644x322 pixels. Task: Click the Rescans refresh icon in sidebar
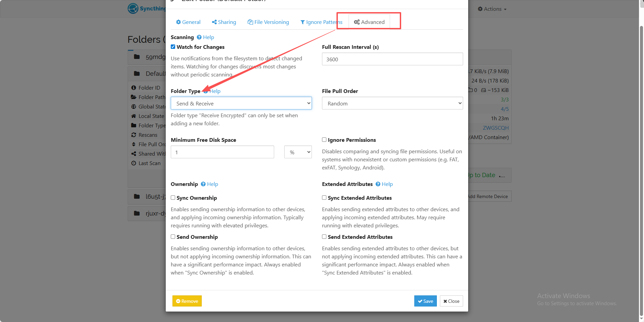(133, 135)
